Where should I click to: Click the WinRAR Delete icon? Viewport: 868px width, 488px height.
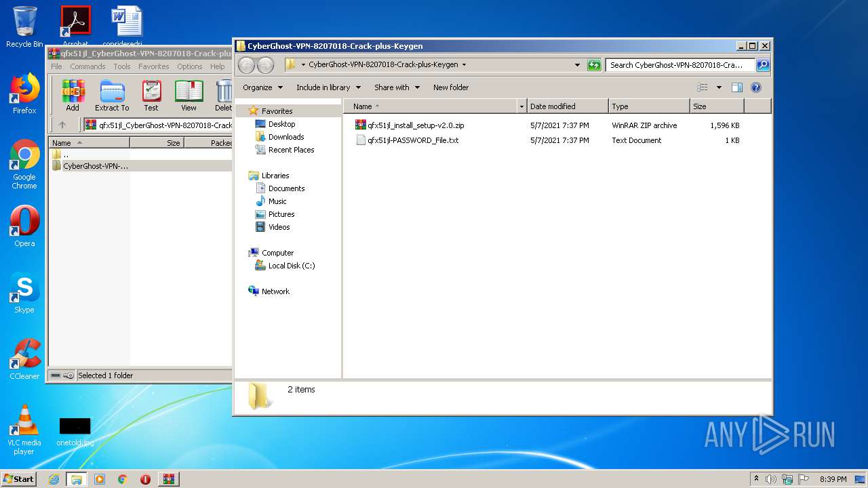[224, 95]
